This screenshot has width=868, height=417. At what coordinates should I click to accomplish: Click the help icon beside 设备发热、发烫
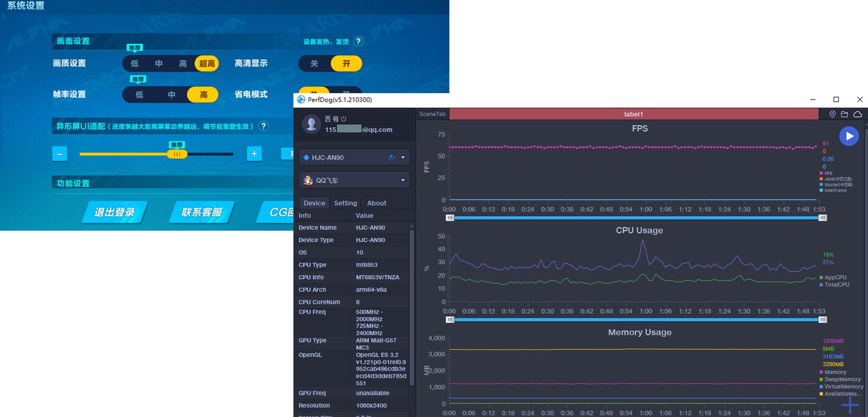pos(359,42)
